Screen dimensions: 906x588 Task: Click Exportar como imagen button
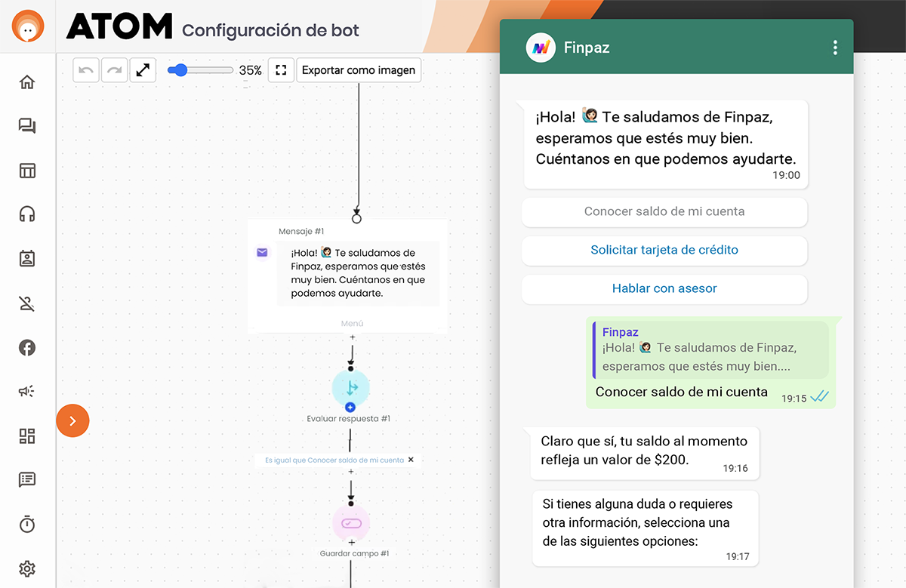pos(359,70)
